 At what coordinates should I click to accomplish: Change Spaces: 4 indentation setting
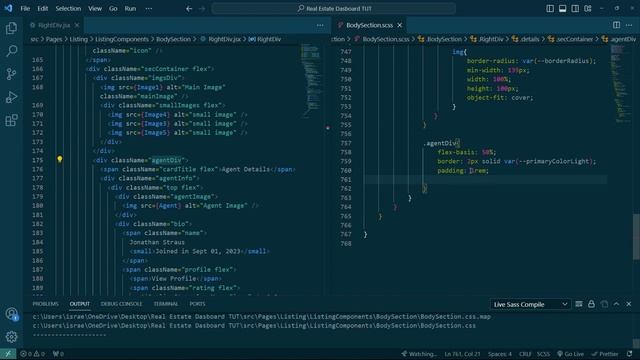pyautogui.click(x=500, y=354)
